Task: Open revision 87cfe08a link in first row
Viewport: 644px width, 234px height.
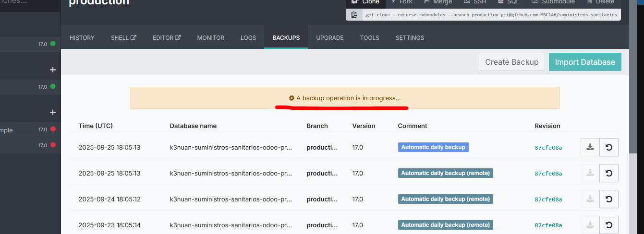Action: point(548,148)
